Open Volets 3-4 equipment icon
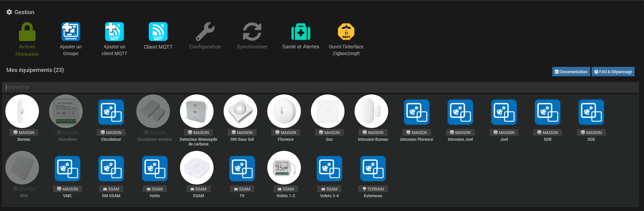Screen dimensions: 644x211 click(x=329, y=169)
